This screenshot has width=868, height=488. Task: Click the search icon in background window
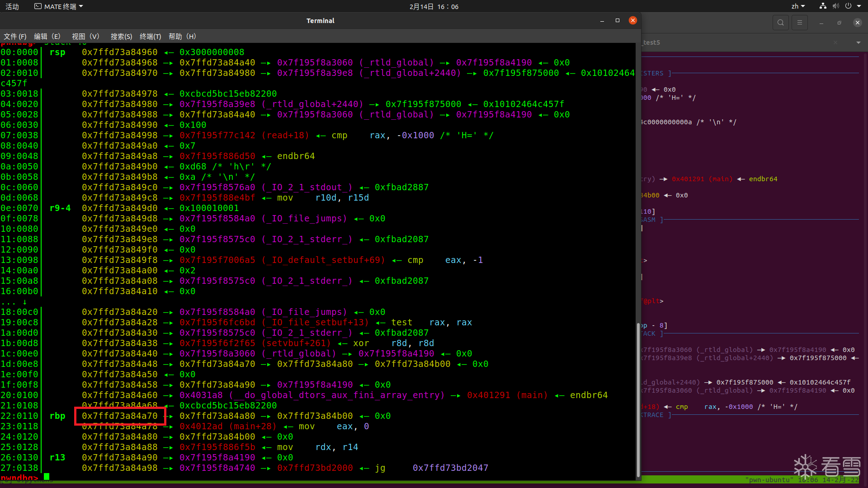(x=780, y=23)
